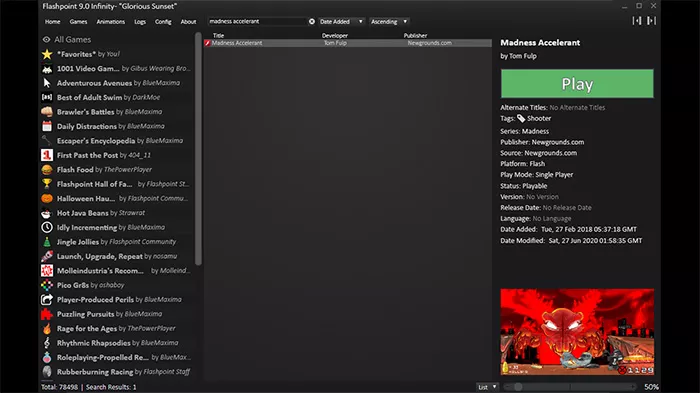The image size is (700, 393).
Task: Click the playlist sidebar scrollbar
Action: [199, 150]
